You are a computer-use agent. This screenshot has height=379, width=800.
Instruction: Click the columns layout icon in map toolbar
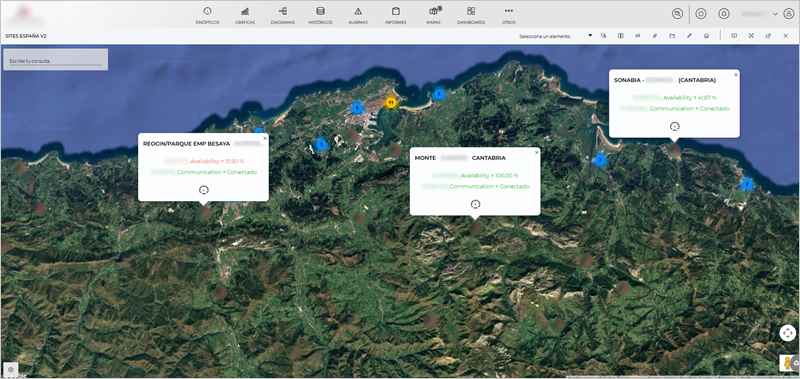pos(620,36)
